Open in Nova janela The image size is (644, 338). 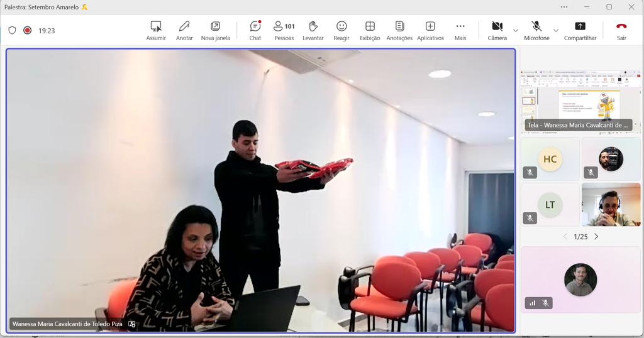click(x=215, y=31)
